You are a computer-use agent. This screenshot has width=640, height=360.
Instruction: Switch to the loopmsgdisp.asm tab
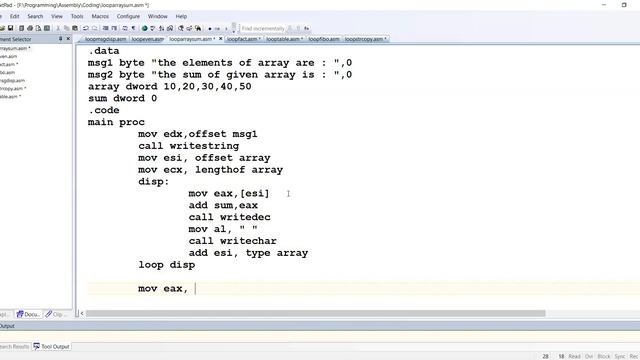pos(105,39)
